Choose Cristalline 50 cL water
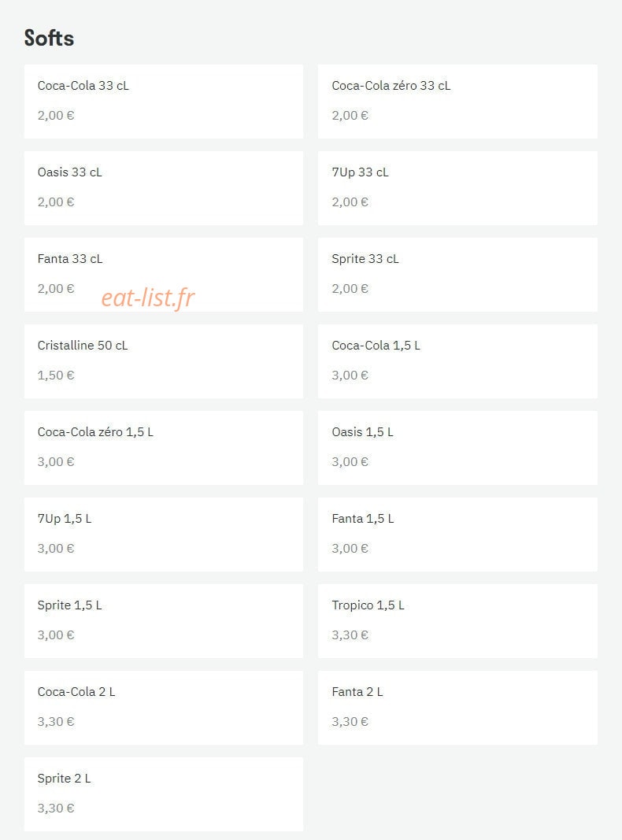Image resolution: width=622 pixels, height=840 pixels. point(164,361)
